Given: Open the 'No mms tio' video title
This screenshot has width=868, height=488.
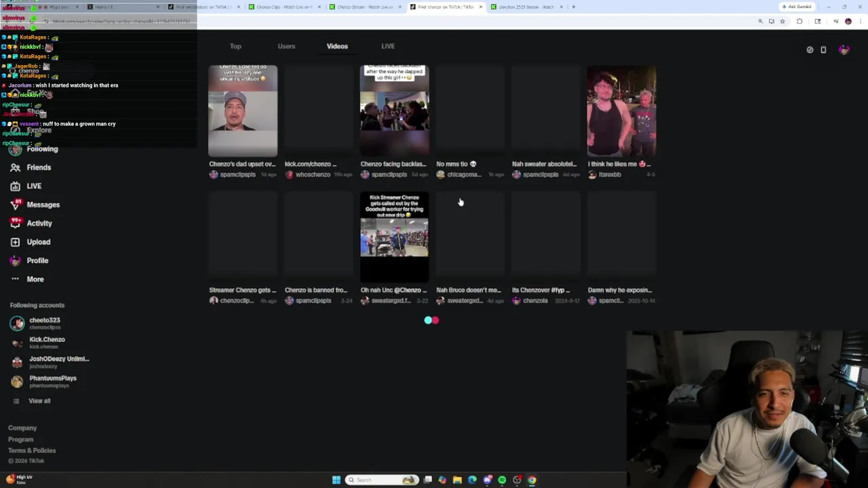Looking at the screenshot, I should coord(456,164).
